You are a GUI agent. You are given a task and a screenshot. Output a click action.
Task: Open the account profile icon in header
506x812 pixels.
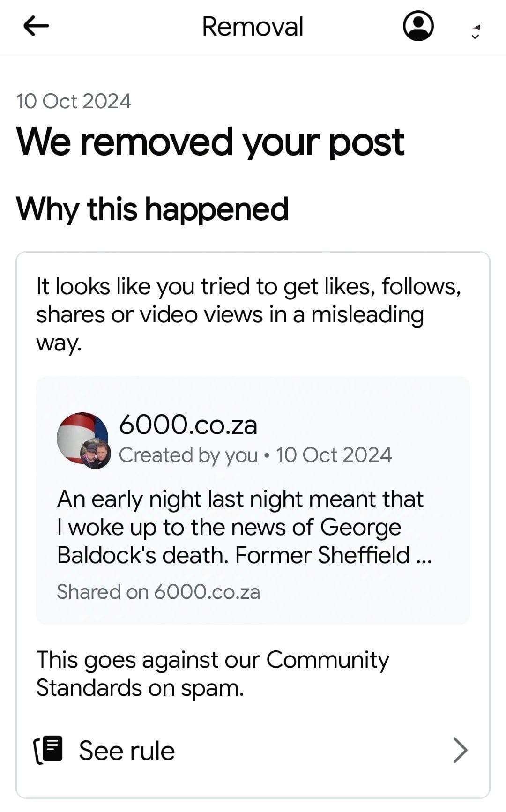(418, 26)
